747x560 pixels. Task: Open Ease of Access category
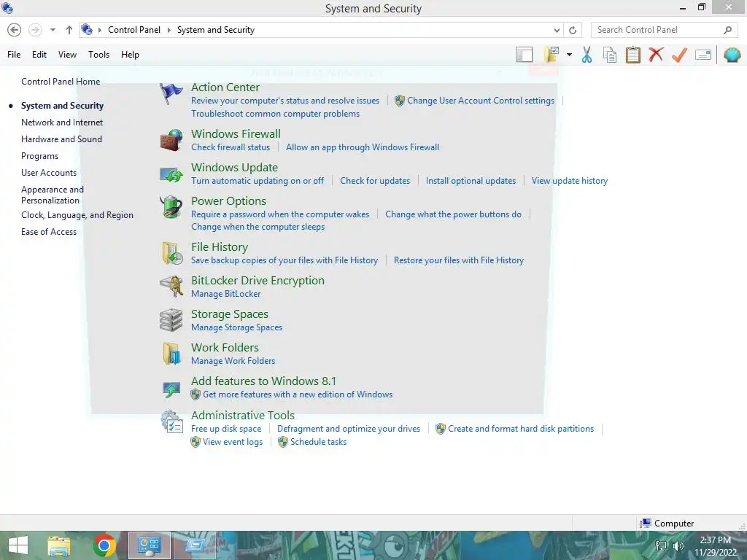[49, 232]
